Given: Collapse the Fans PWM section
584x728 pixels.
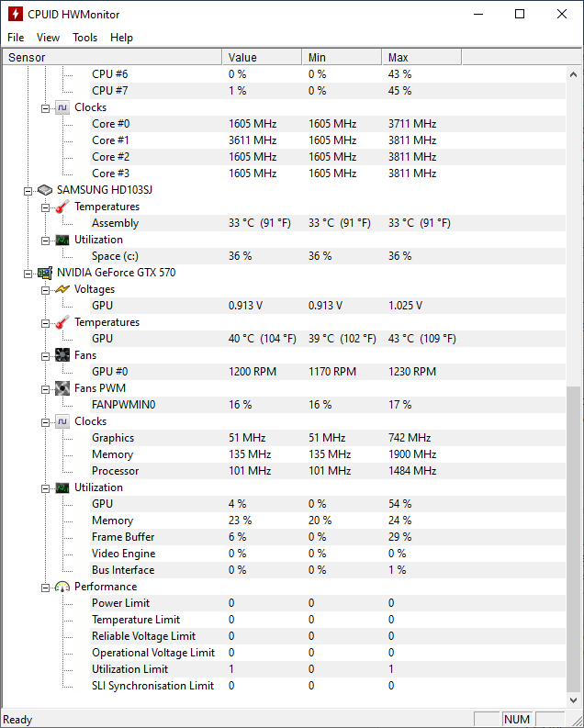Looking at the screenshot, I should [x=46, y=389].
